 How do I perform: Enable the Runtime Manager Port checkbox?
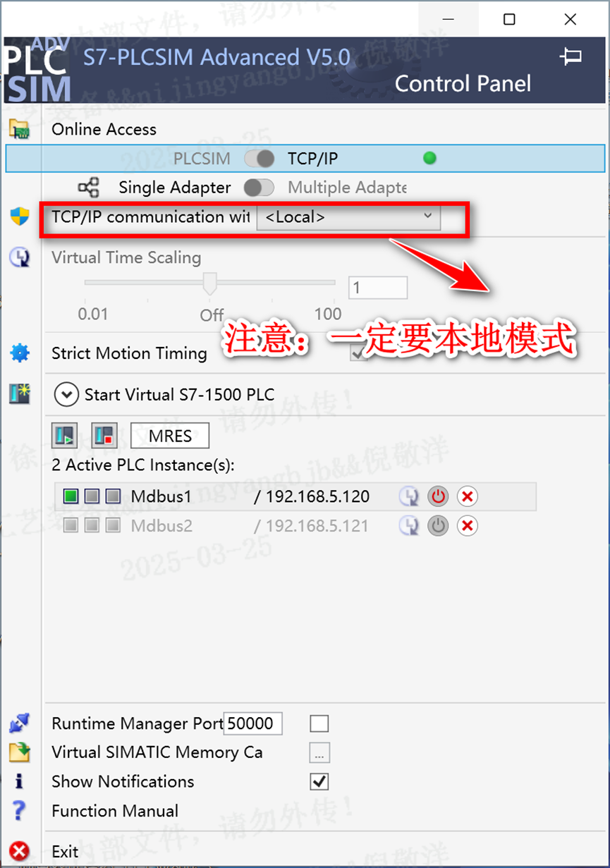[x=319, y=723]
